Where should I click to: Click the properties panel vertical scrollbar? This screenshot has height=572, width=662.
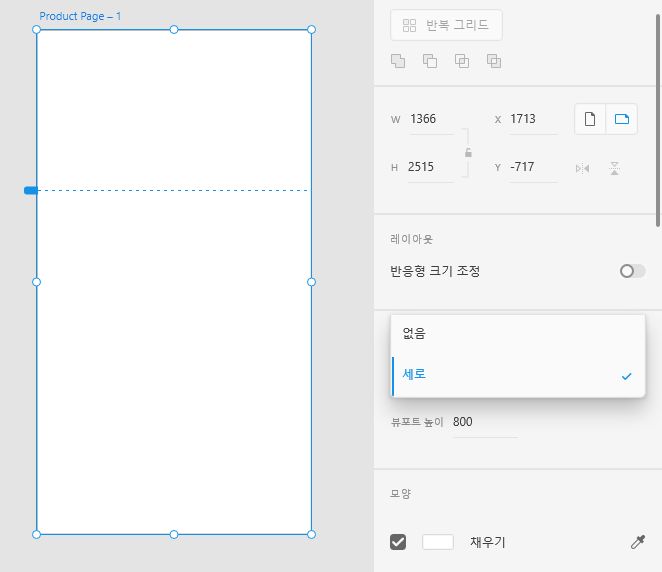coord(658,121)
